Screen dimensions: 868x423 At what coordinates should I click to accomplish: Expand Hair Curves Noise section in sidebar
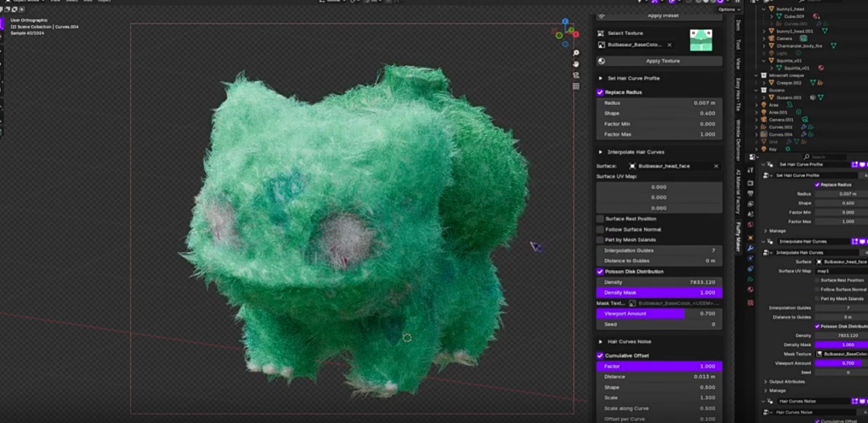coord(600,342)
